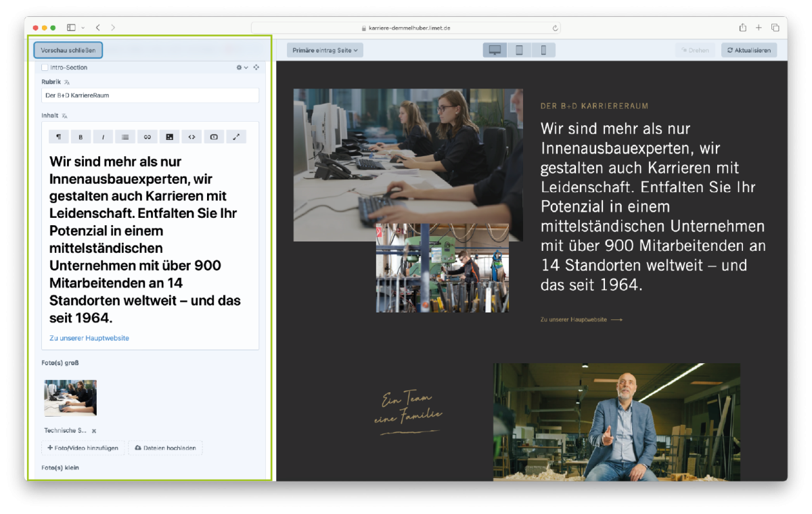Insert an image in the editor
Image resolution: width=812 pixels, height=514 pixels.
click(x=169, y=137)
